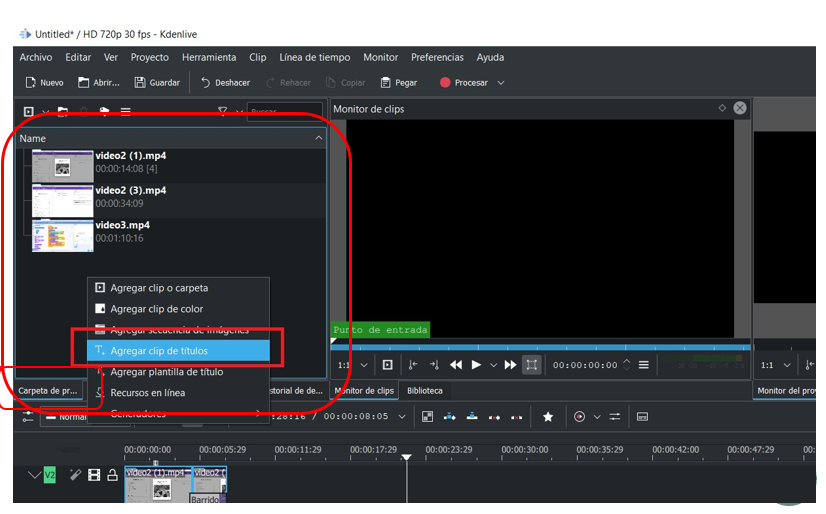Image resolution: width=826 pixels, height=514 pixels.
Task: Click the add clip icon in project bin
Action: pos(28,112)
